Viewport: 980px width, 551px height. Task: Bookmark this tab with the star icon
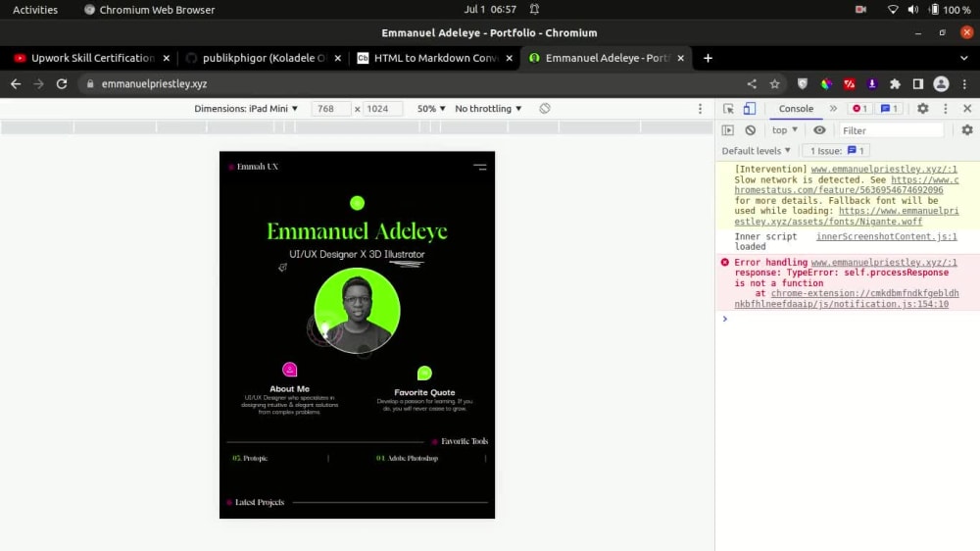(775, 83)
